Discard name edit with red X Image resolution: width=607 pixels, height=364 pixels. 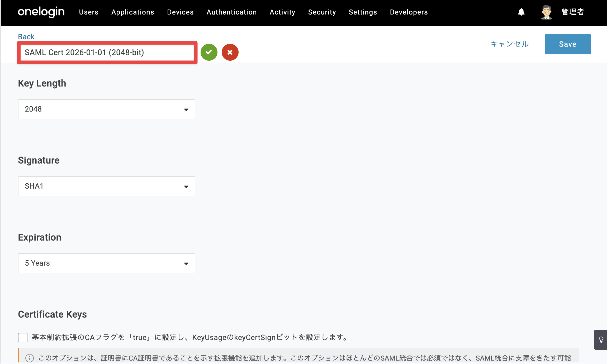tap(230, 52)
